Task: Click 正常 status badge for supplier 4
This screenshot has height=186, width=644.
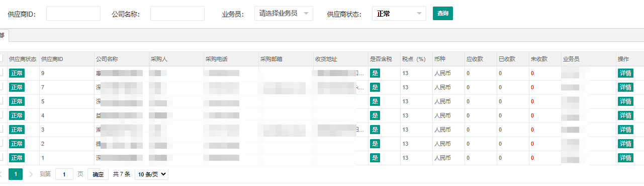Action: [17, 115]
